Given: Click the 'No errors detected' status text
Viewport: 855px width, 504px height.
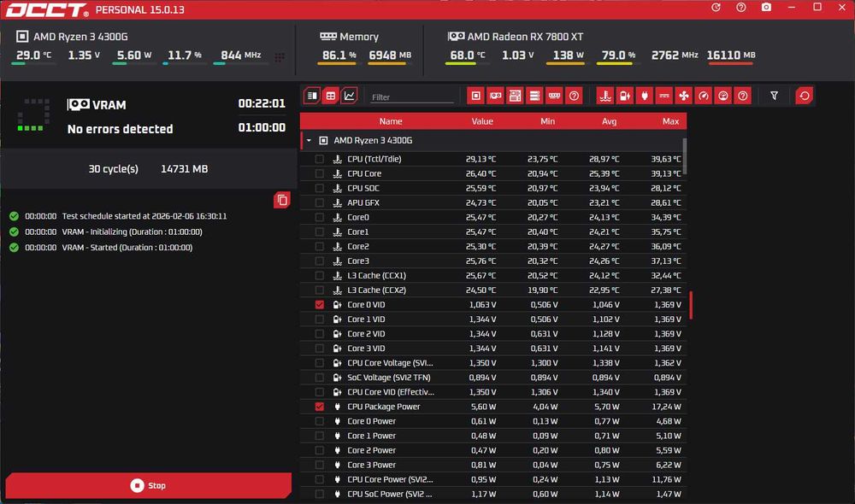Looking at the screenshot, I should [120, 129].
